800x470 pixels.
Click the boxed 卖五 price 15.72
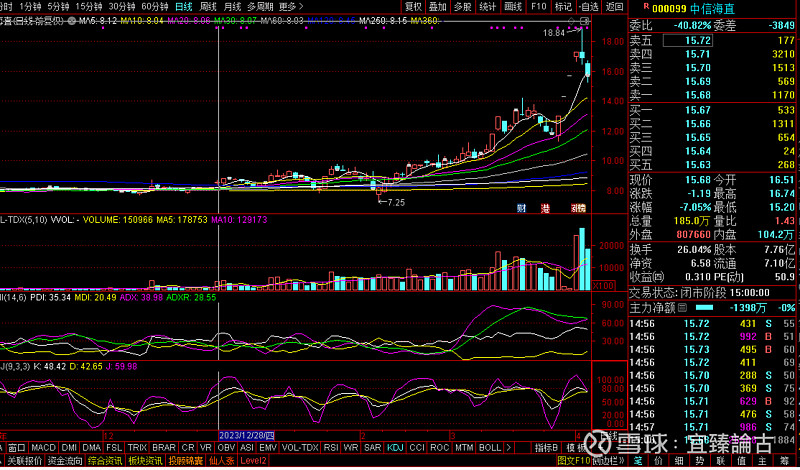[688, 40]
